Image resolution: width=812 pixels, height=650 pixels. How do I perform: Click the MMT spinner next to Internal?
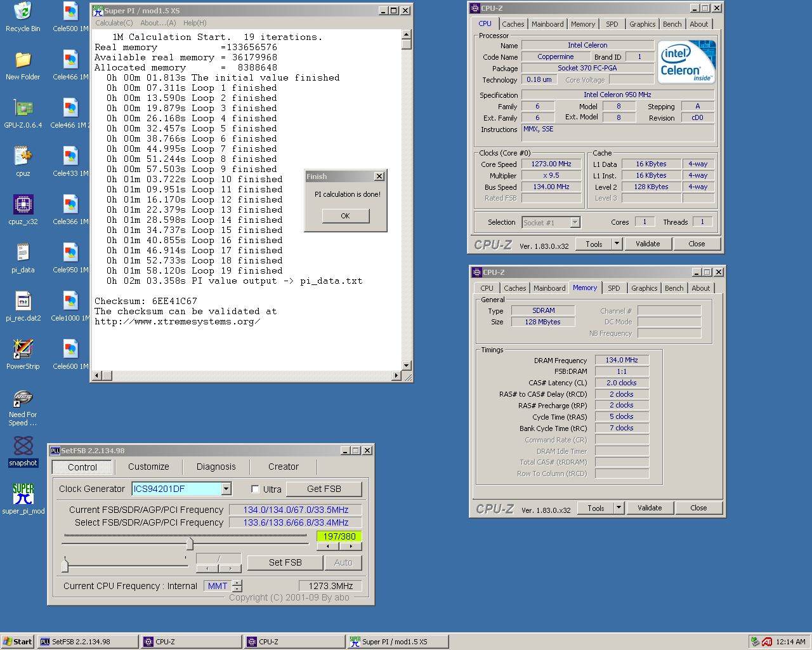tap(237, 586)
